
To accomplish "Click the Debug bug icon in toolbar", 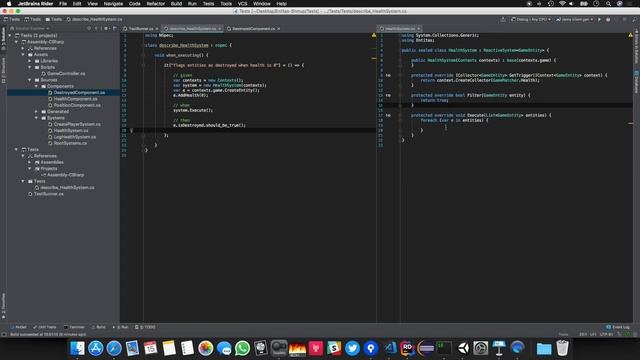I will tap(608, 19).
